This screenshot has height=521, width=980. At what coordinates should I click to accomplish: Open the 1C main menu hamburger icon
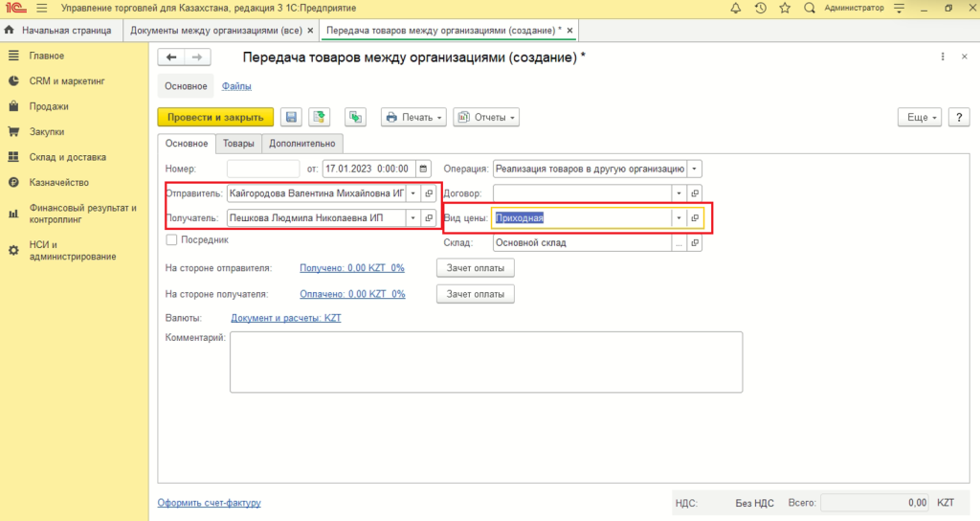[41, 8]
